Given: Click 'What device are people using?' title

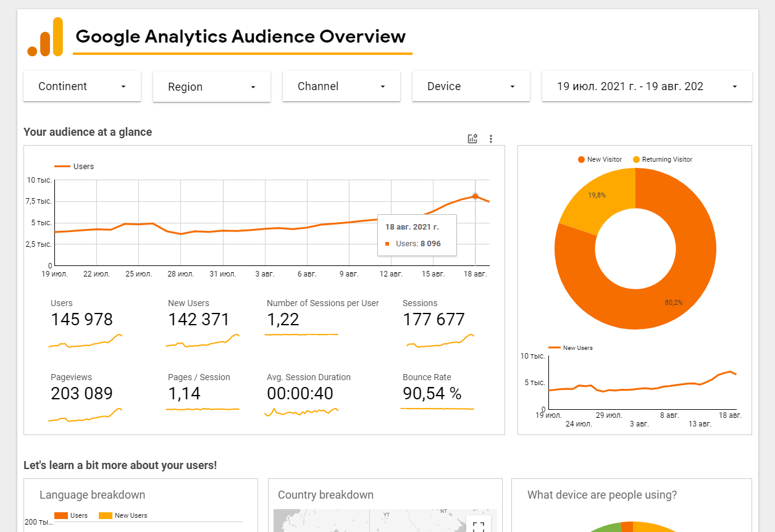Looking at the screenshot, I should coord(602,495).
